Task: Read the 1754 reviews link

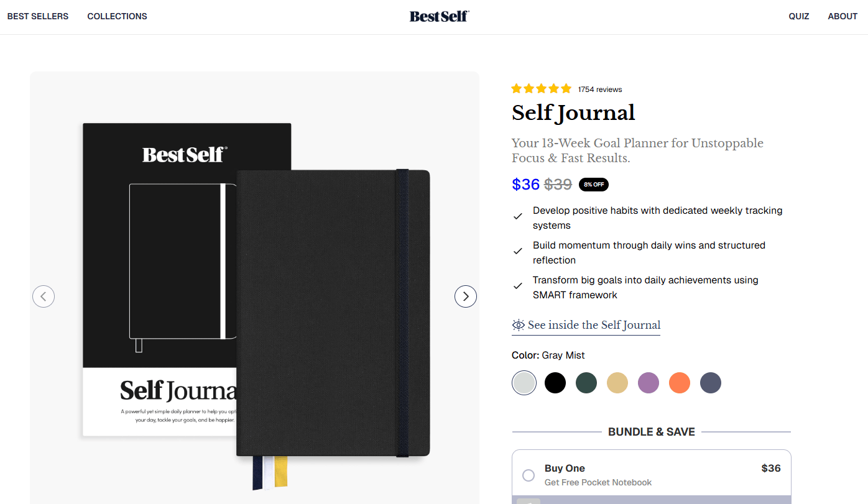Action: tap(600, 89)
